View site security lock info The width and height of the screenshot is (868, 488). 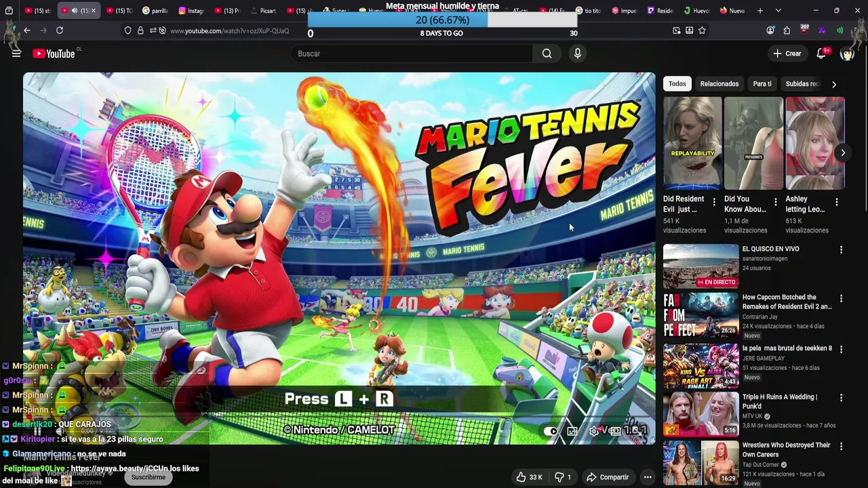140,30
